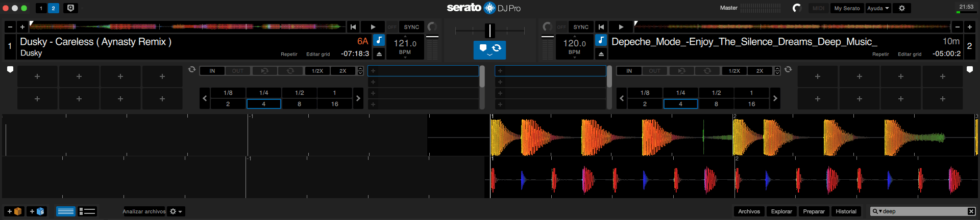Play deck 2 Depeche Mode track
This screenshot has width=980, height=220.
(x=621, y=27)
